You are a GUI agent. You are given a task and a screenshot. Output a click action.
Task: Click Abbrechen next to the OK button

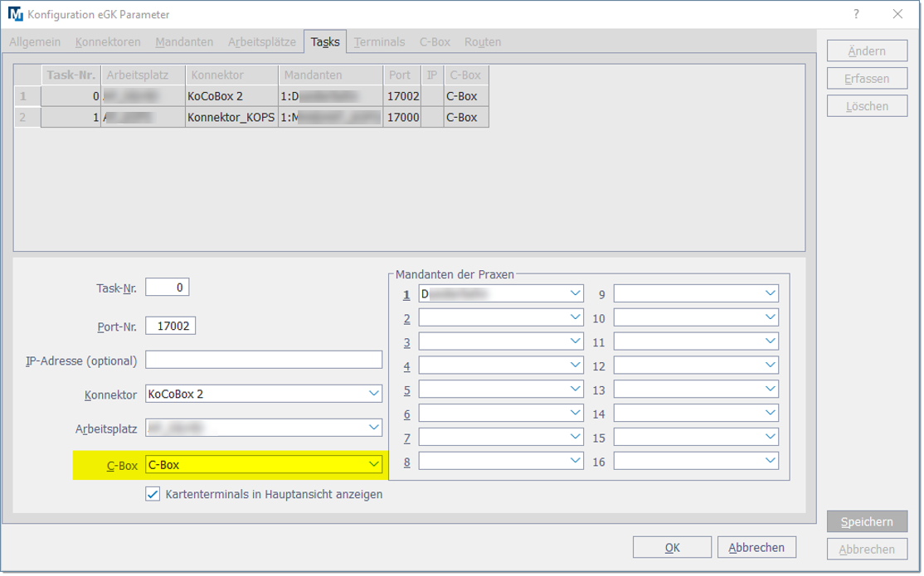pyautogui.click(x=756, y=547)
